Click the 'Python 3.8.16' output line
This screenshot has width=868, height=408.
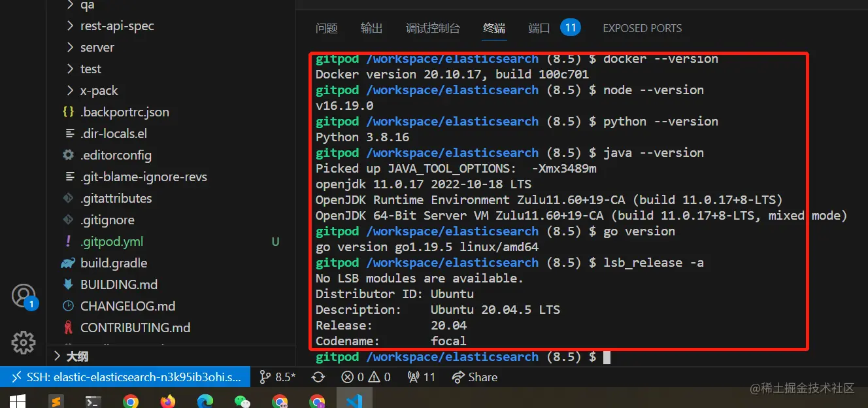(x=363, y=137)
